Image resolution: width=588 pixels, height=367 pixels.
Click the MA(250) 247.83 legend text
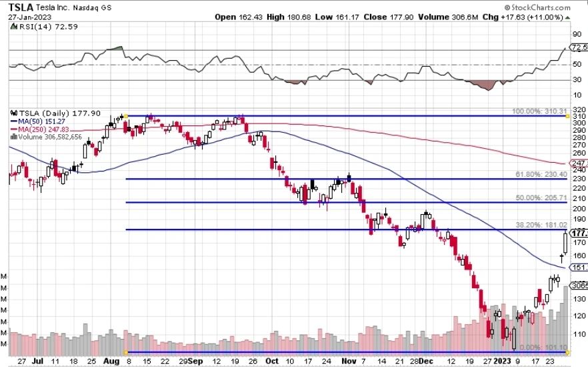[x=43, y=129]
